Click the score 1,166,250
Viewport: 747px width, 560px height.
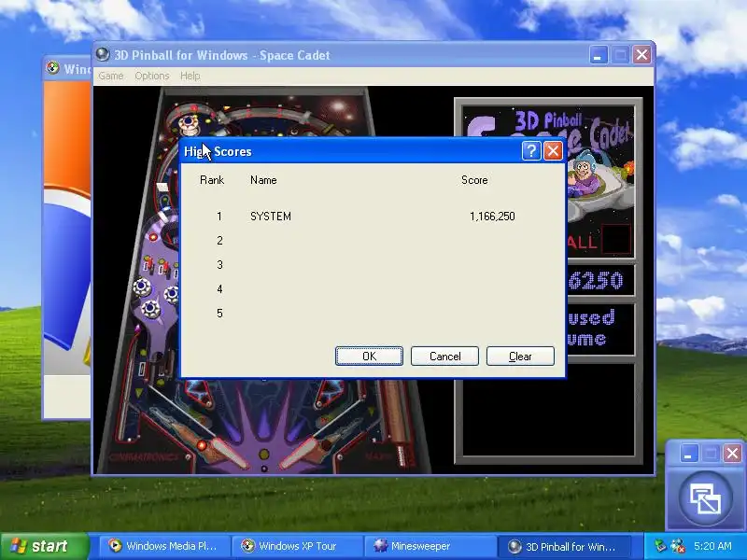coord(492,217)
